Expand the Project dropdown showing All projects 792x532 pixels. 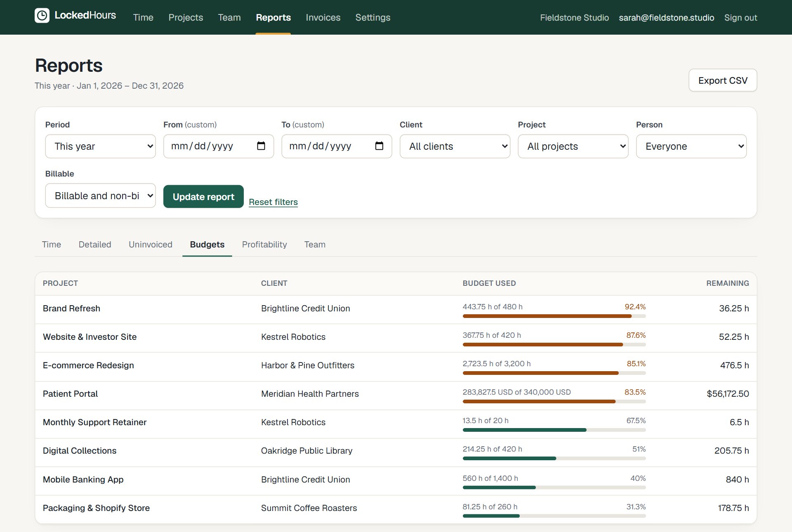coord(573,146)
